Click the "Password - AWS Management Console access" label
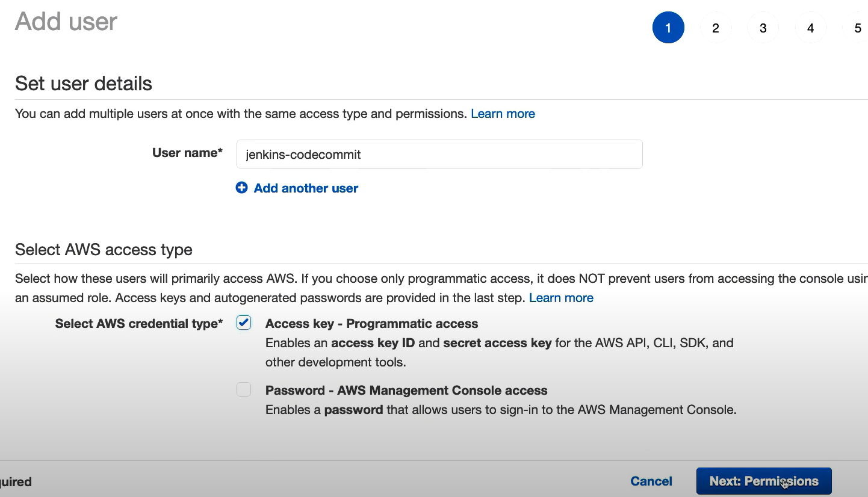The height and width of the screenshot is (497, 868). click(406, 390)
